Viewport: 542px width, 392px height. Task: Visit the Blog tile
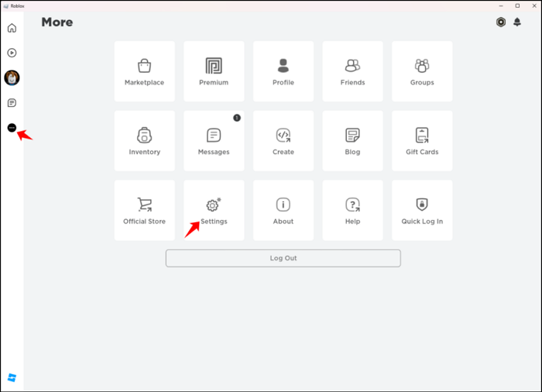click(x=352, y=141)
